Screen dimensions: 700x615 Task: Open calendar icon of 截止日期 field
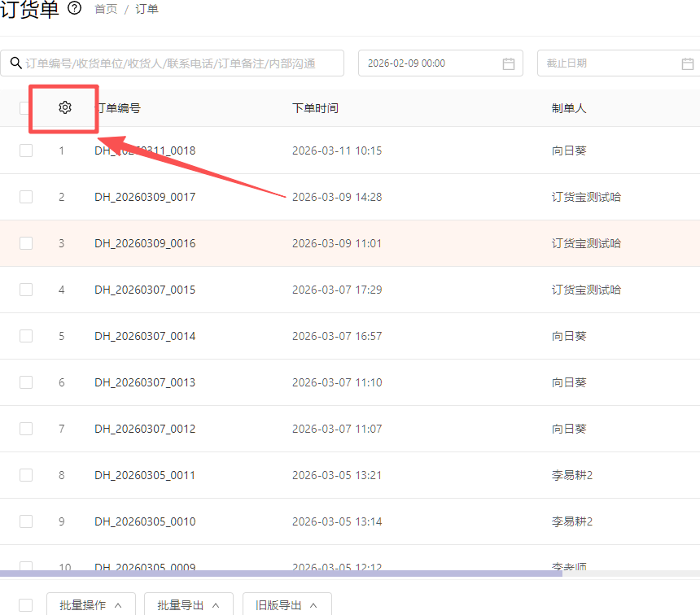[x=688, y=63]
